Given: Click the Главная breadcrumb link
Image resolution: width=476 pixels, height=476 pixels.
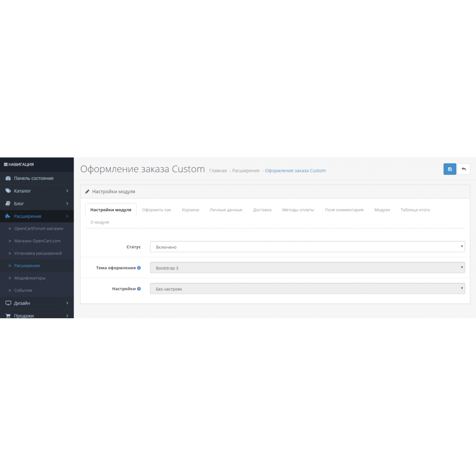Looking at the screenshot, I should 218,171.
